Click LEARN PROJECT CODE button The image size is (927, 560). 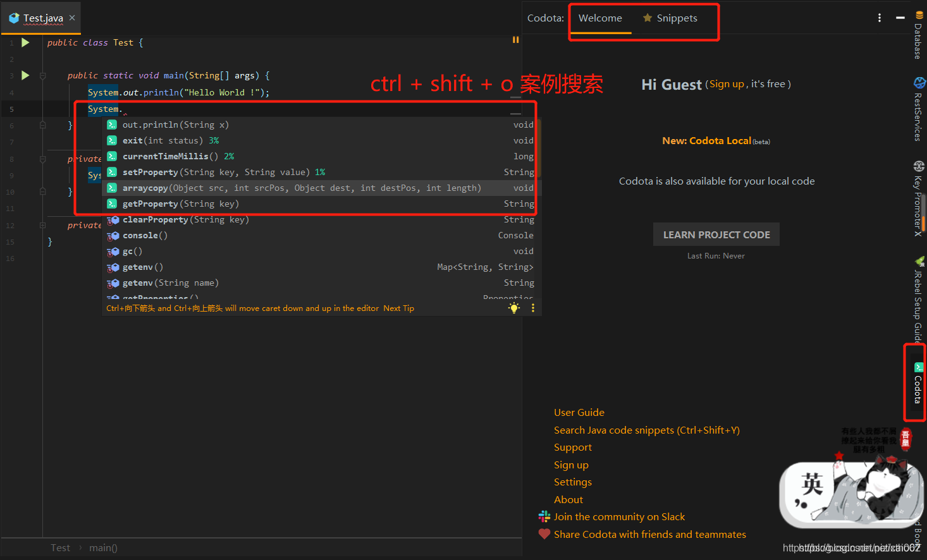coord(716,234)
